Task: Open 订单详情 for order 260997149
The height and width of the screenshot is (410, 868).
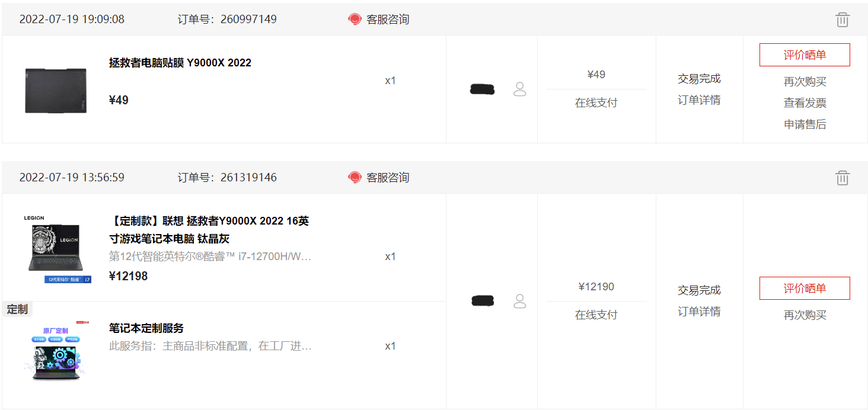Action: tap(699, 100)
